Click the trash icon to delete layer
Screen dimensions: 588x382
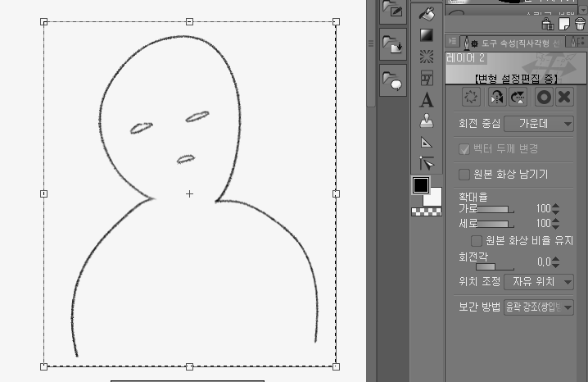pos(580,25)
